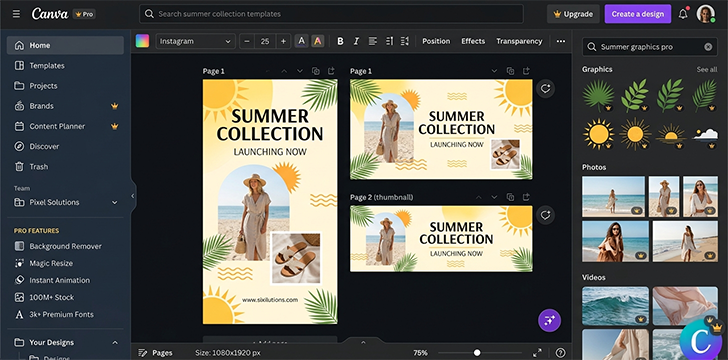This screenshot has width=728, height=360.
Task: Open the Instagram font dropdown
Action: tap(195, 41)
